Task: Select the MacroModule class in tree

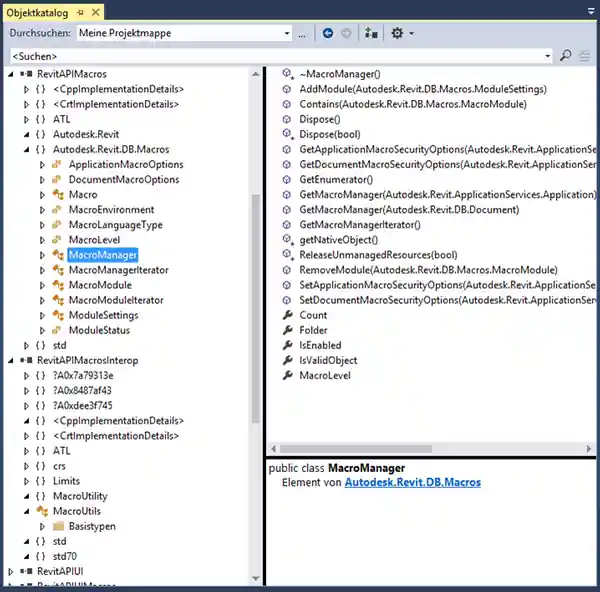Action: (100, 285)
